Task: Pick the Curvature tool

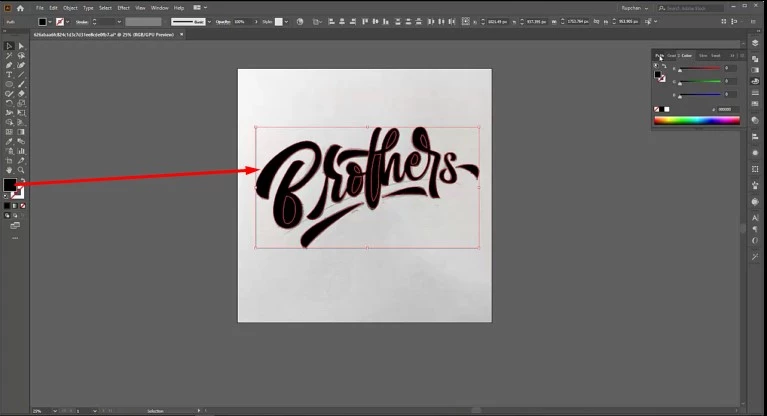Action: pyautogui.click(x=21, y=65)
